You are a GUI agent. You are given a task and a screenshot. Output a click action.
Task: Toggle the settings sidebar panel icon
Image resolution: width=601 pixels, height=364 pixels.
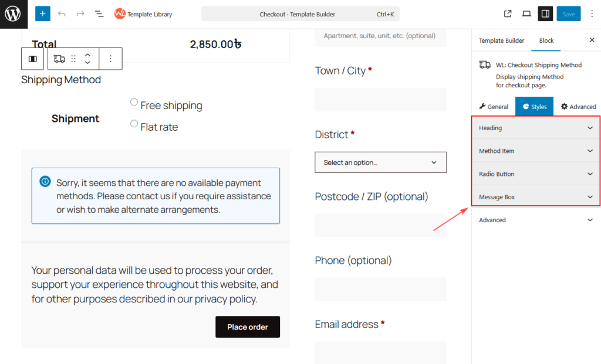[545, 13]
